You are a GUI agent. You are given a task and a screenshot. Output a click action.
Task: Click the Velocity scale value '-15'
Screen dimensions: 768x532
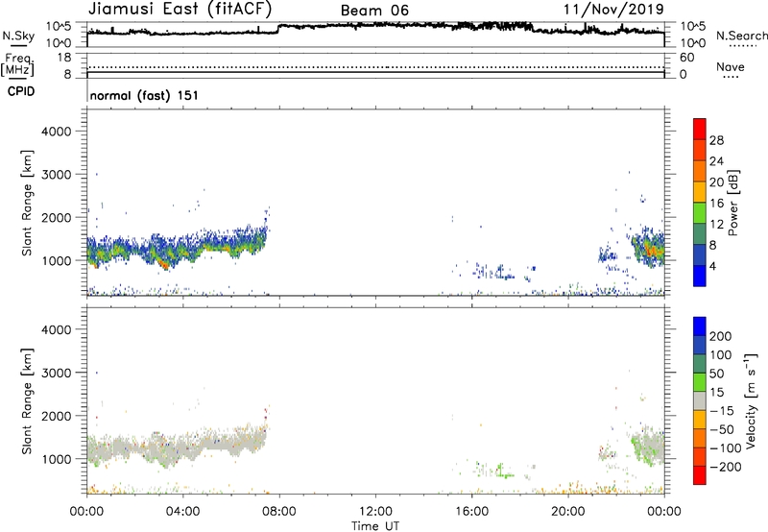tap(722, 411)
